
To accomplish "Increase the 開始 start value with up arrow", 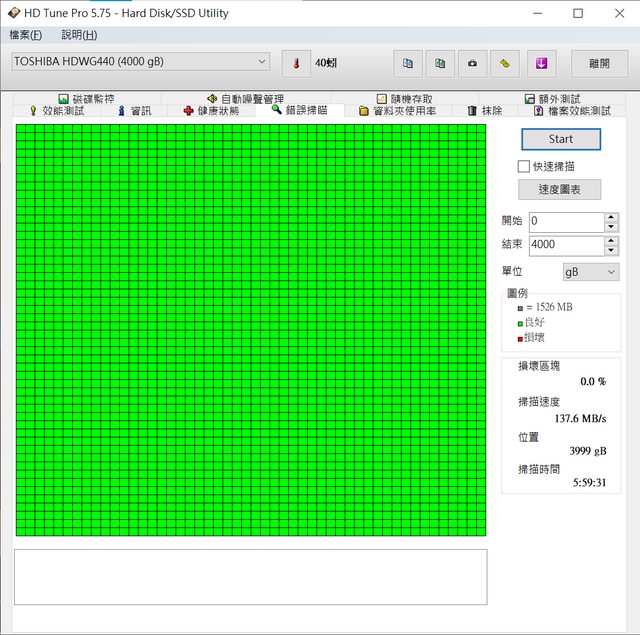I will pyautogui.click(x=611, y=216).
